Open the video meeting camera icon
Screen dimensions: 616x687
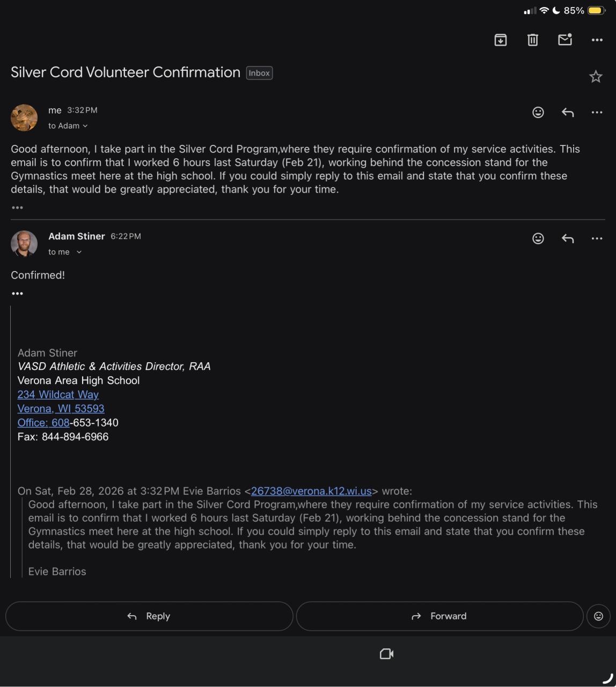[386, 654]
